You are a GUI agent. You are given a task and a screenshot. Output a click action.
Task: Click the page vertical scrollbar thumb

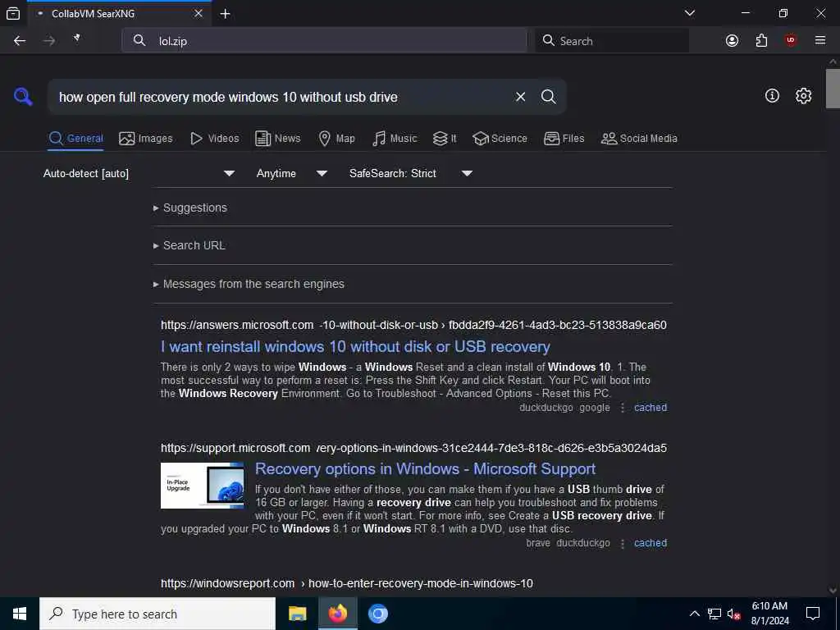click(833, 89)
